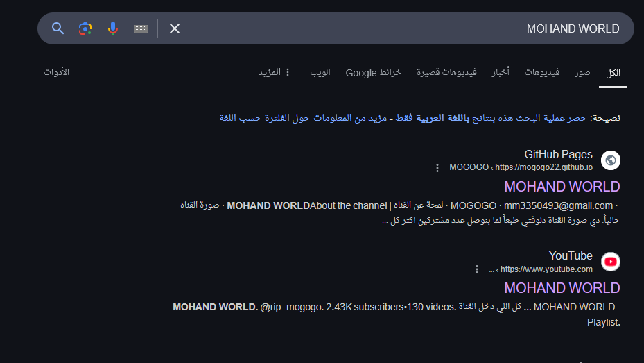Open options menu for YouTube result
The height and width of the screenshot is (363, 644).
click(x=477, y=269)
